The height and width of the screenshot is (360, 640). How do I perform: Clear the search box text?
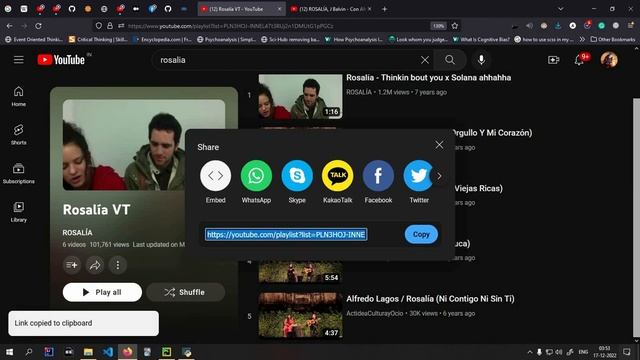coord(425,60)
